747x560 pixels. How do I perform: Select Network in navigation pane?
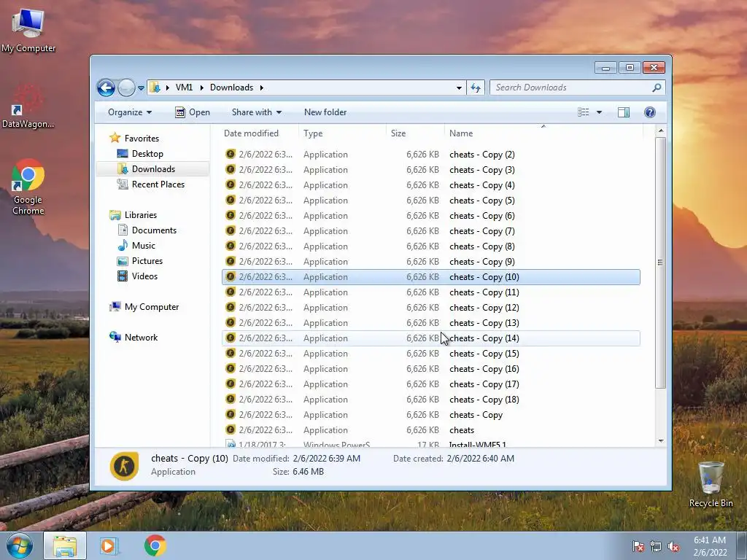[141, 338]
